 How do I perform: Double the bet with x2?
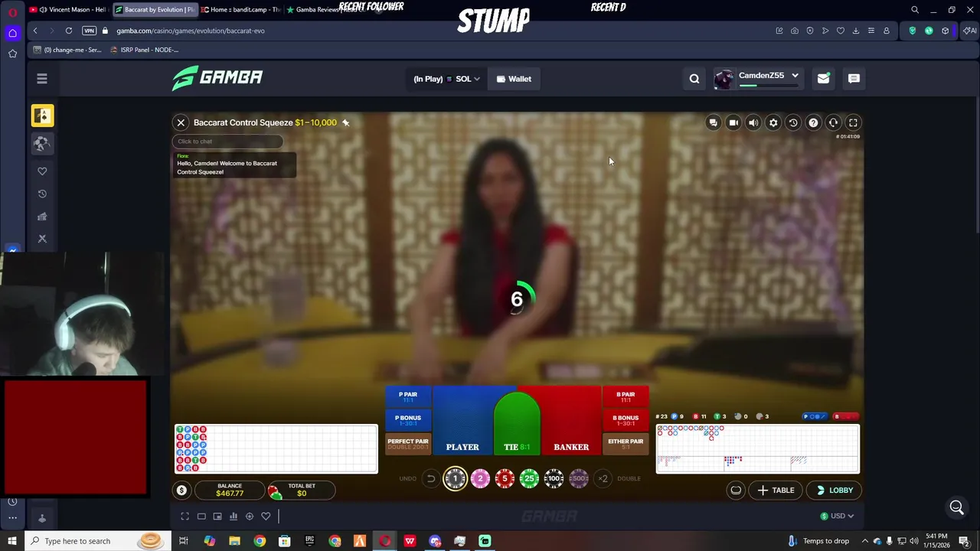click(603, 479)
